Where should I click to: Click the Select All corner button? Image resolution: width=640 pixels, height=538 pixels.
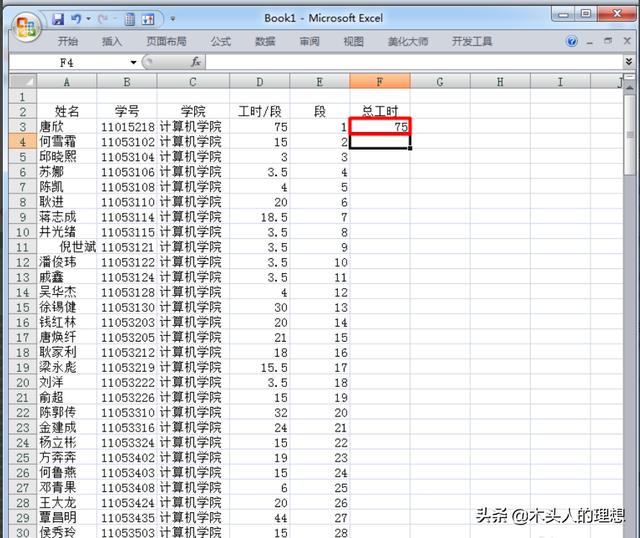(22, 81)
